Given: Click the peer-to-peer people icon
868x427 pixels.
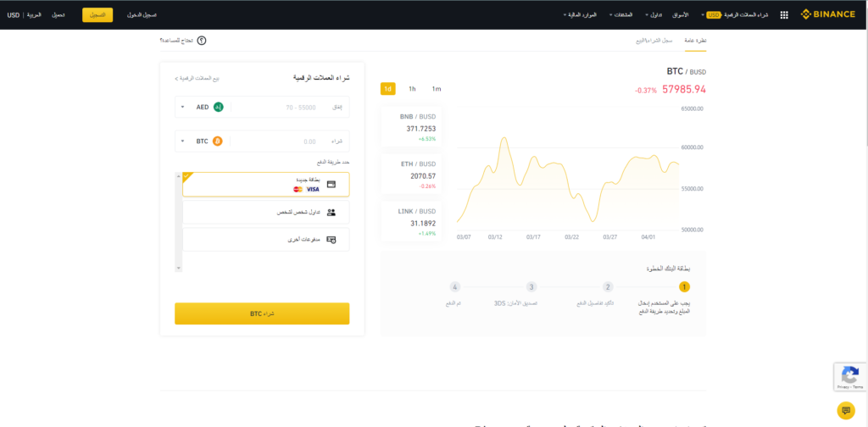Looking at the screenshot, I should click(331, 212).
